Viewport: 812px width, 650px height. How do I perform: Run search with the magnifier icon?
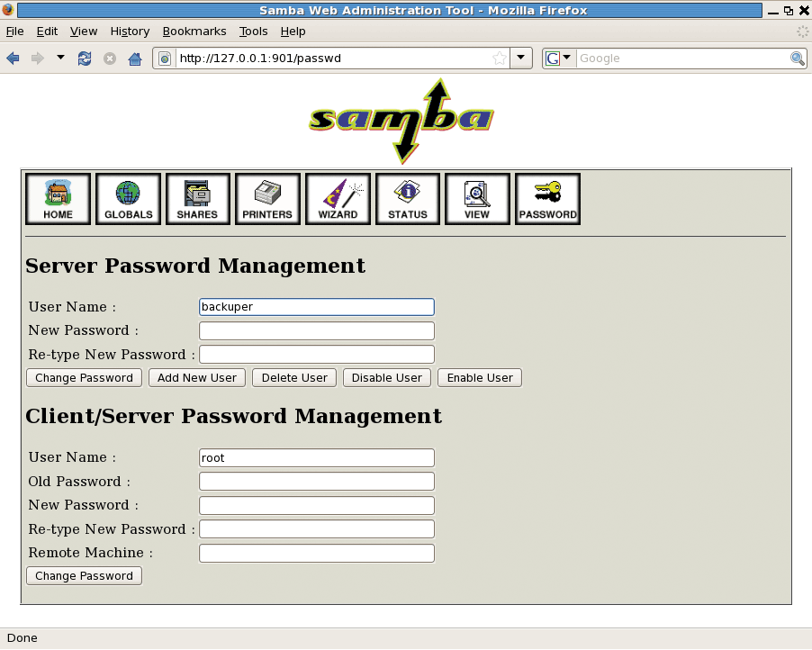pos(798,58)
